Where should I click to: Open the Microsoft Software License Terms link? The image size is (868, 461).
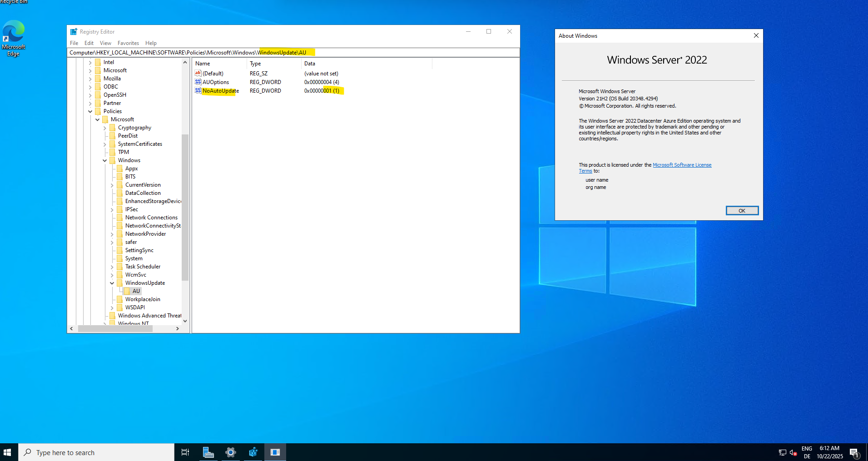[682, 165]
